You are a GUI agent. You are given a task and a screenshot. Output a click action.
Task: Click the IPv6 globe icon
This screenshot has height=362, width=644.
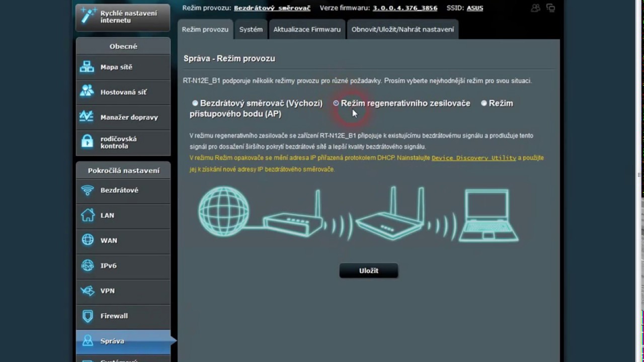click(x=88, y=265)
